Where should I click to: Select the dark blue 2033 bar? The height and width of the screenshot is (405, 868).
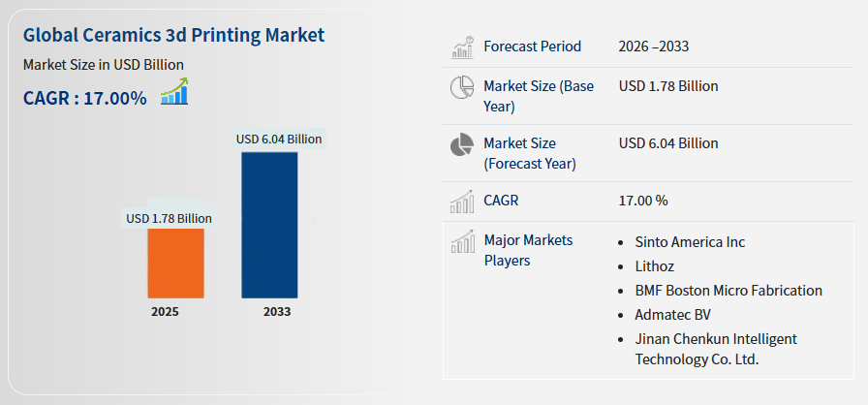point(269,224)
